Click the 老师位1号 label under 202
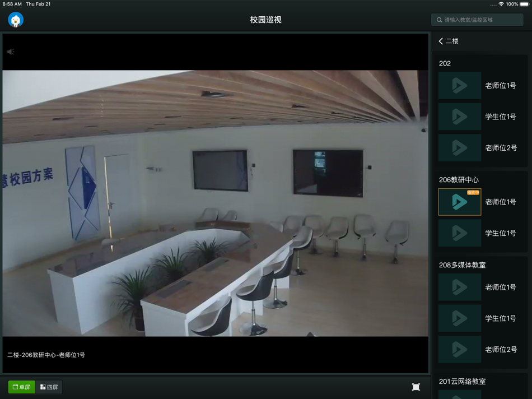 (x=501, y=86)
